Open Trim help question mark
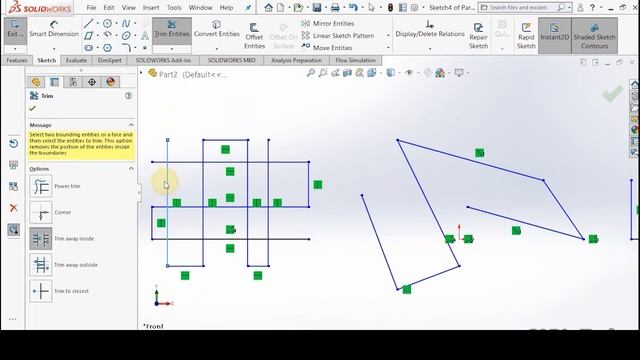The image size is (640, 360). pos(128,96)
